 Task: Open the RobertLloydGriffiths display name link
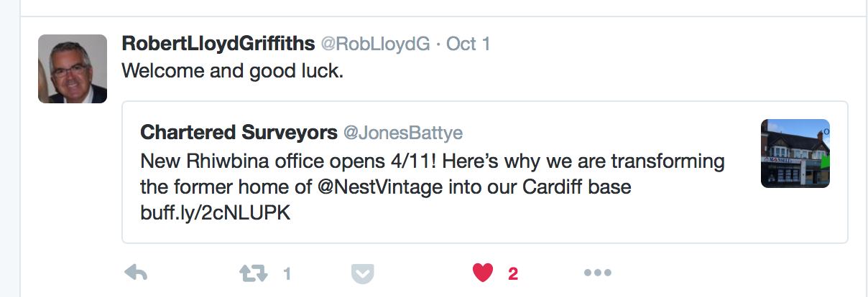(x=218, y=44)
